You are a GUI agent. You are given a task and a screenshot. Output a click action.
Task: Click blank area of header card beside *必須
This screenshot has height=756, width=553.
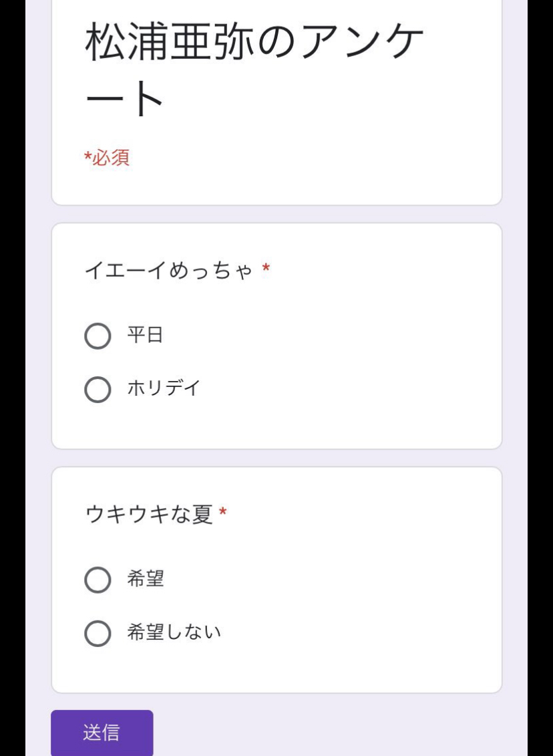coord(313,159)
